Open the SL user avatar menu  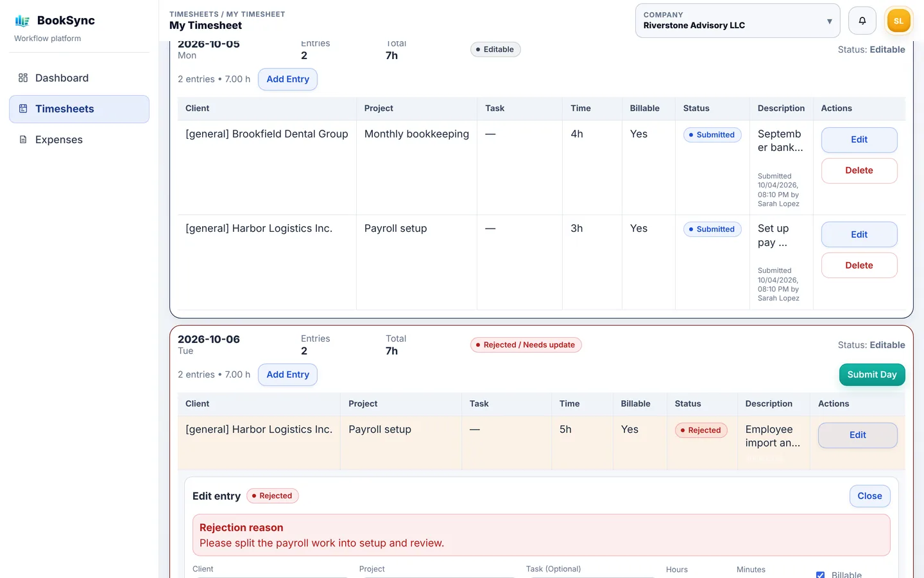coord(898,21)
